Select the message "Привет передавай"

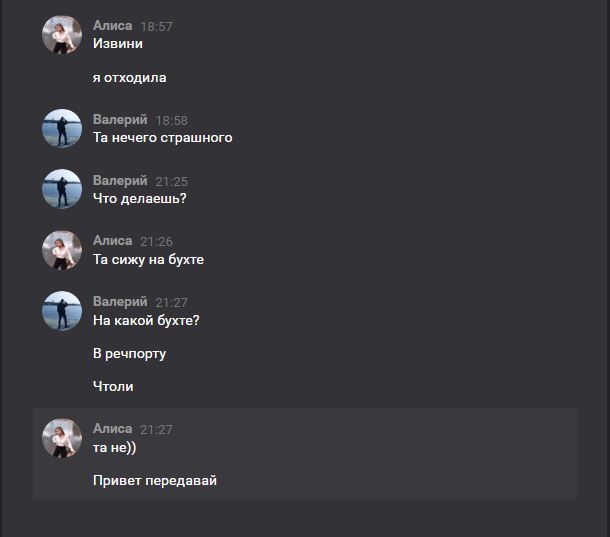pos(155,481)
